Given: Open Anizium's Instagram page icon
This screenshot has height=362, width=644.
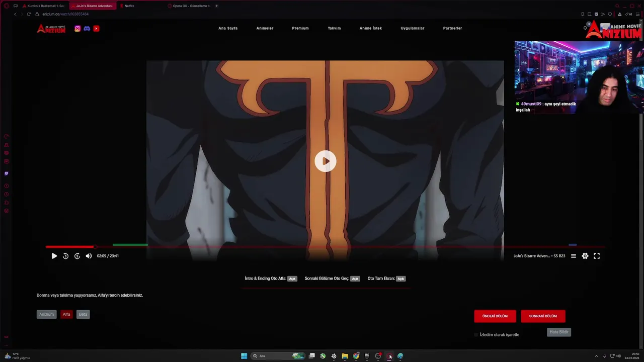Looking at the screenshot, I should pyautogui.click(x=77, y=29).
